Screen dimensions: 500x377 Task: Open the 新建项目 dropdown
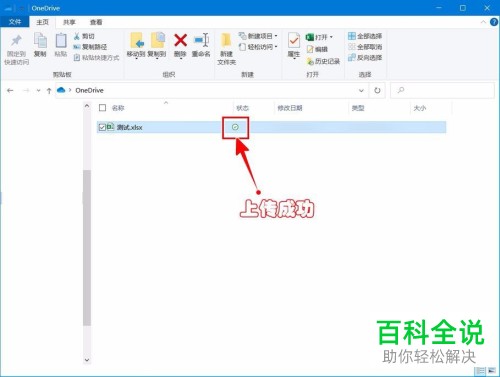(x=258, y=36)
